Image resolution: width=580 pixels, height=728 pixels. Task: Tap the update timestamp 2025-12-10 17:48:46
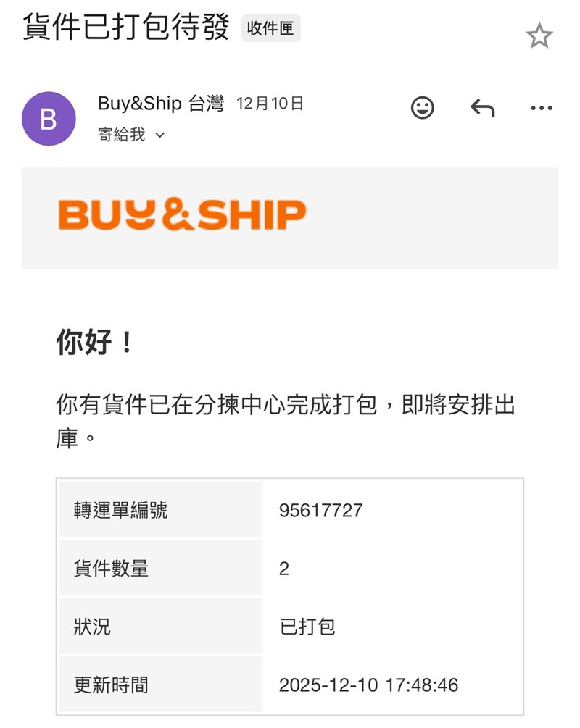pos(368,685)
